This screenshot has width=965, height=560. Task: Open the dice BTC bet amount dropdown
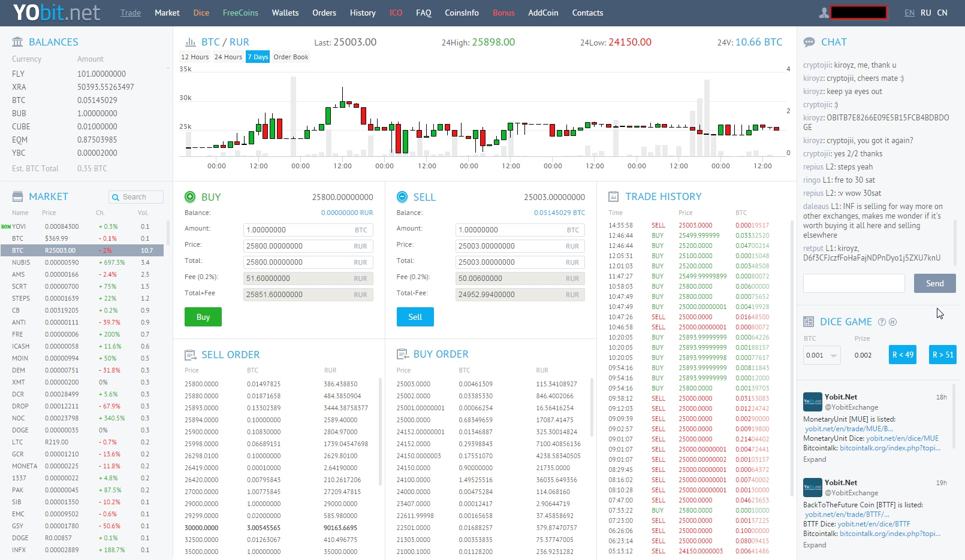pyautogui.click(x=822, y=355)
